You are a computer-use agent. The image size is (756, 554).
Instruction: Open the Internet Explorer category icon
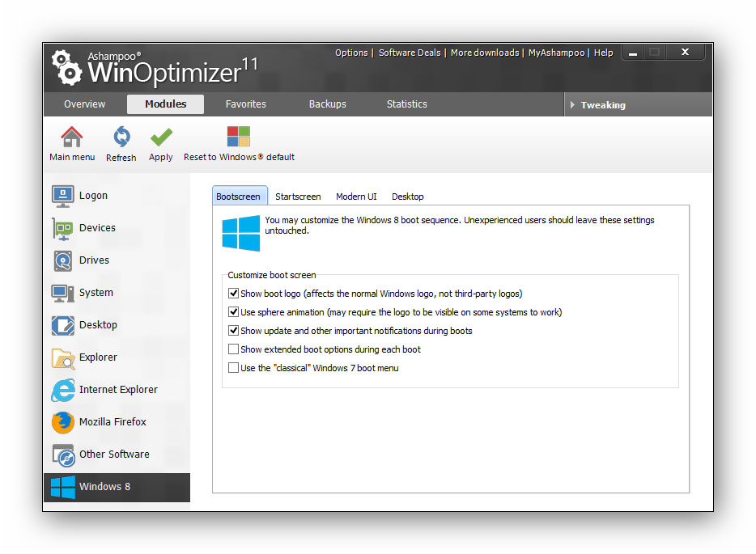coord(62,390)
